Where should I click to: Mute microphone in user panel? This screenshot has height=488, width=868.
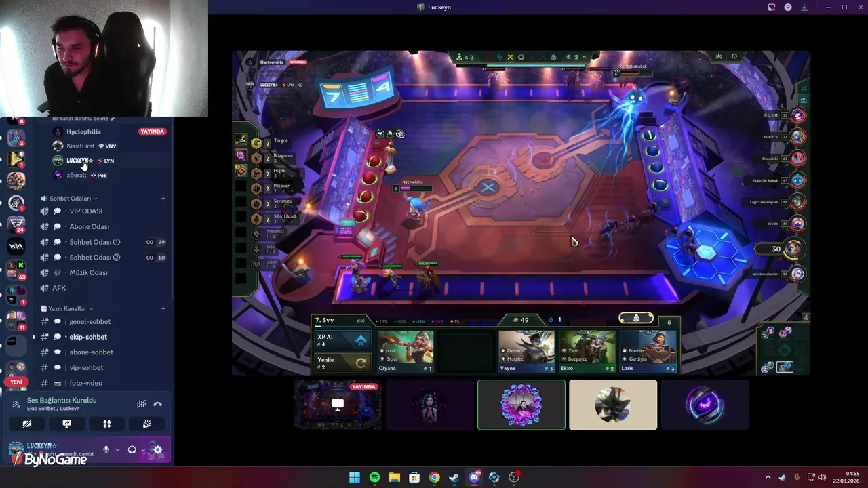coord(106,449)
